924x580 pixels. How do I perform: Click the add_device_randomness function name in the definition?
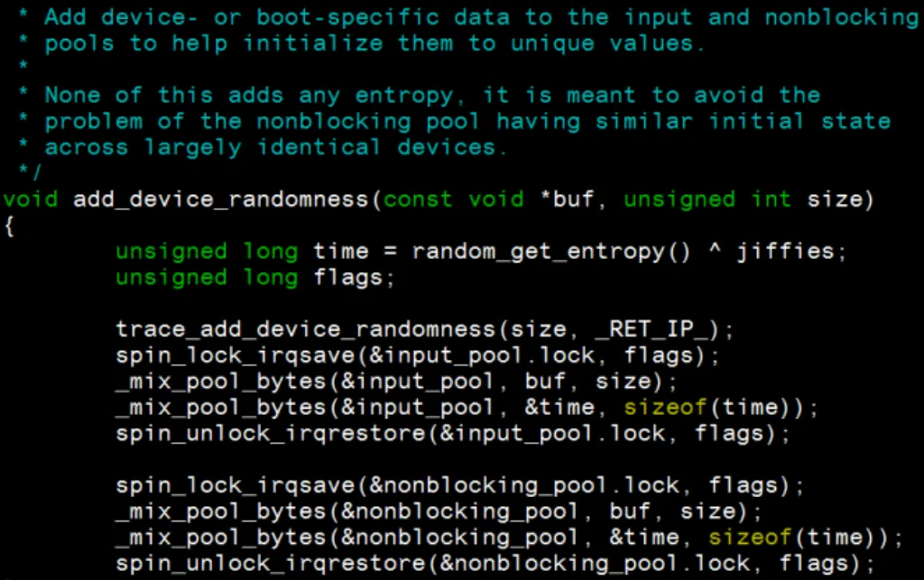click(x=222, y=199)
